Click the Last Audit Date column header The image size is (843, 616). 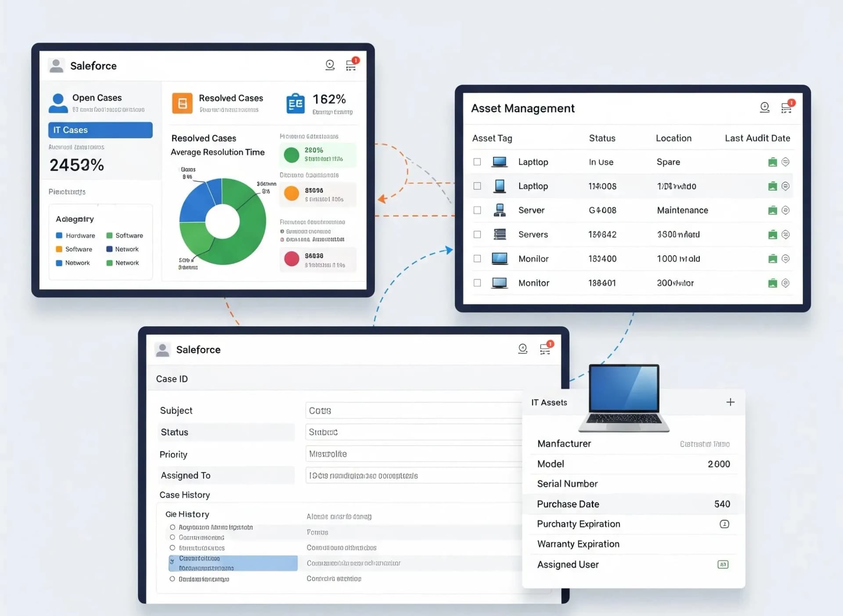click(x=757, y=138)
